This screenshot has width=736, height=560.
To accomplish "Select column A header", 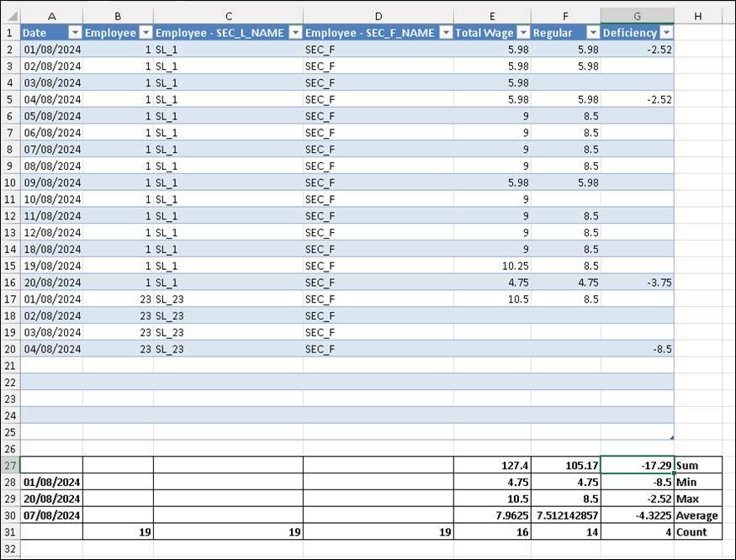I will (x=51, y=16).
